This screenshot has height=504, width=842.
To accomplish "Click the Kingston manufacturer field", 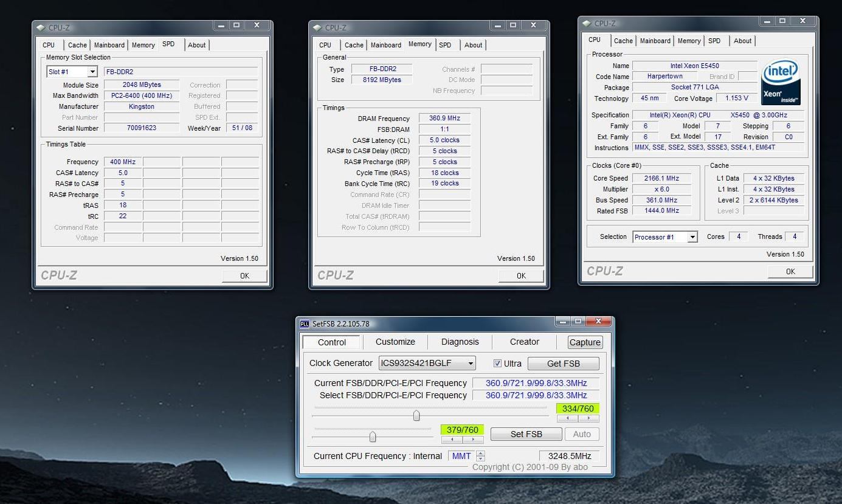I will 142,106.
